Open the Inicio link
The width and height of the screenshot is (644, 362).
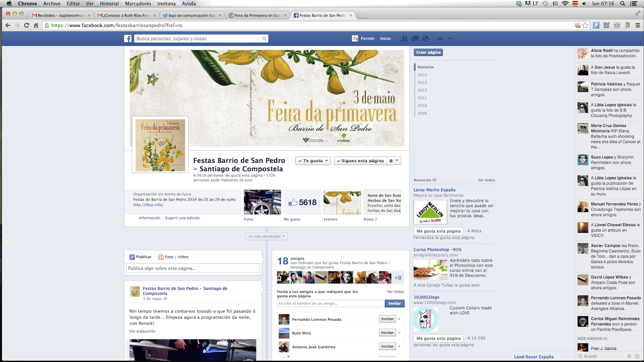[x=385, y=39]
